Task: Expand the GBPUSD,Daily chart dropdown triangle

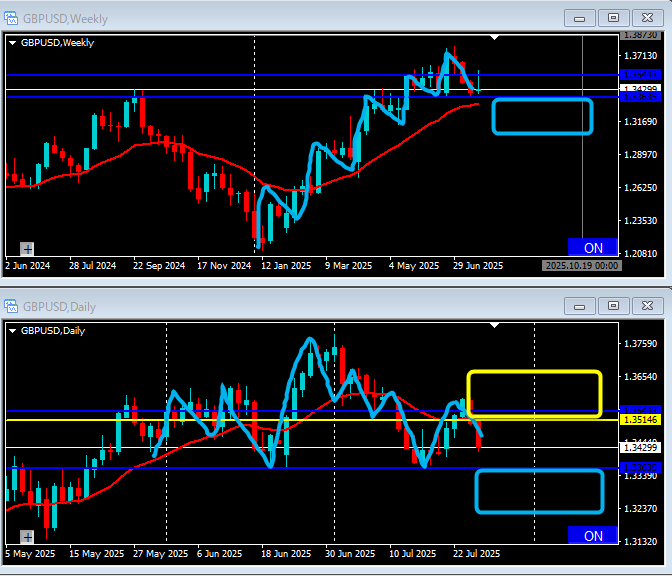Action: click(x=12, y=331)
